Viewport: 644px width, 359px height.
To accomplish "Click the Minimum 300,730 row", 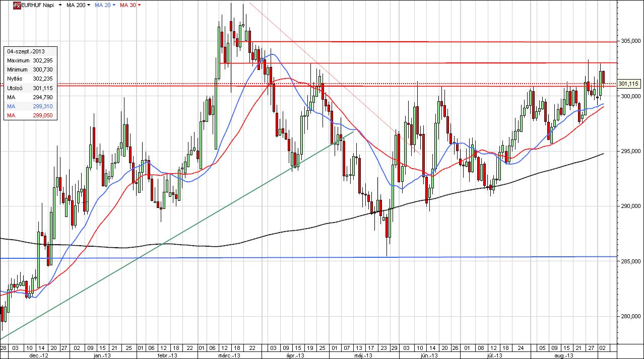I will [x=30, y=69].
